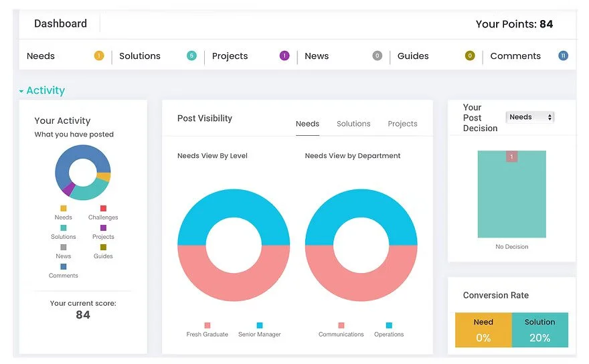Open the Needs section

pyautogui.click(x=41, y=56)
